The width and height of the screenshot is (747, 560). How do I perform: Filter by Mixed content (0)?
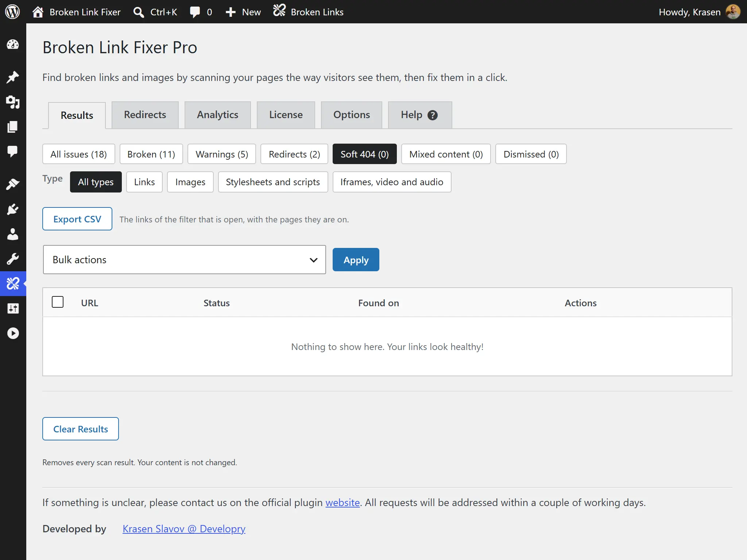[x=446, y=154]
